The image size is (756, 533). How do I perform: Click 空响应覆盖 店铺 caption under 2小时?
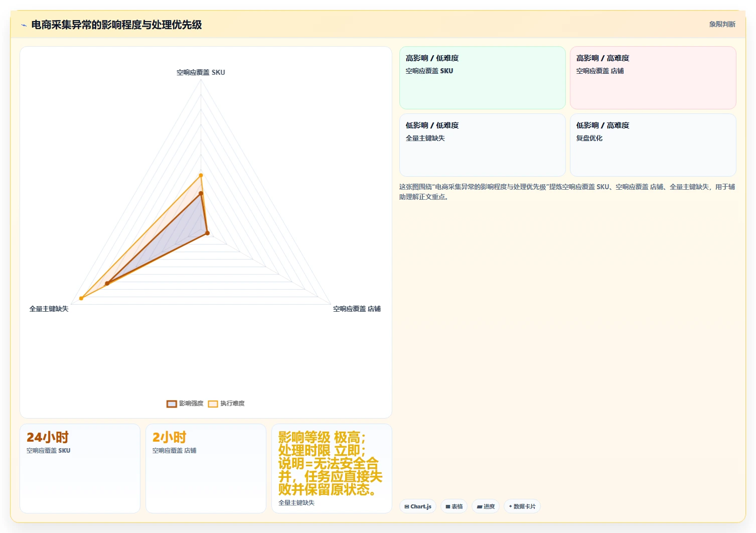[x=175, y=450]
